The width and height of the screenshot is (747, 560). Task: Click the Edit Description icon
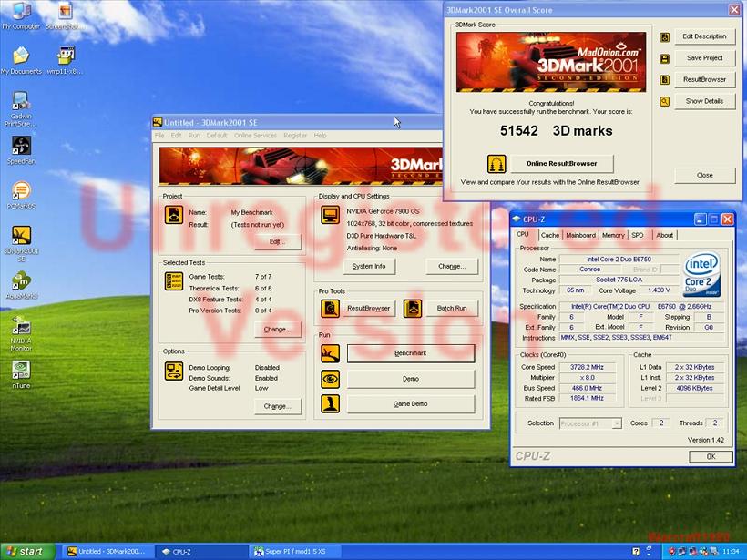click(665, 37)
